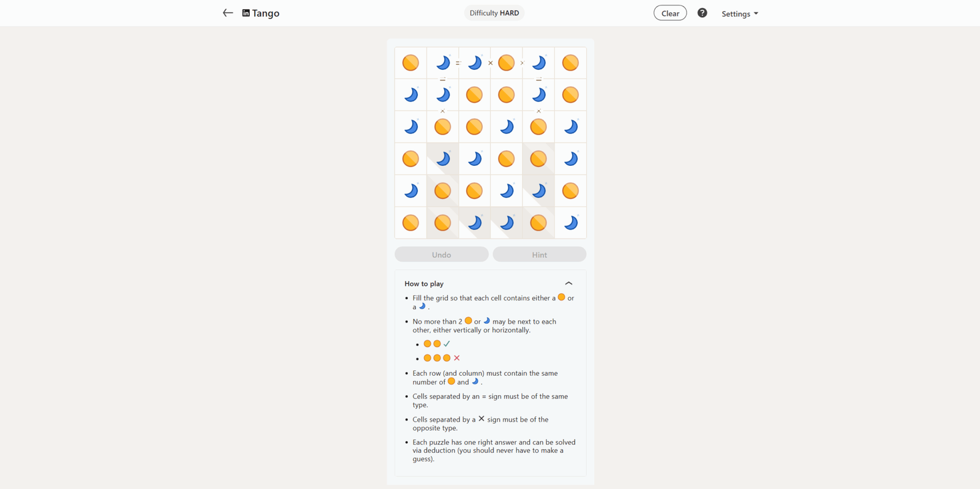Click the moon in row four, third column
Viewport: 980px width, 489px height.
474,159
